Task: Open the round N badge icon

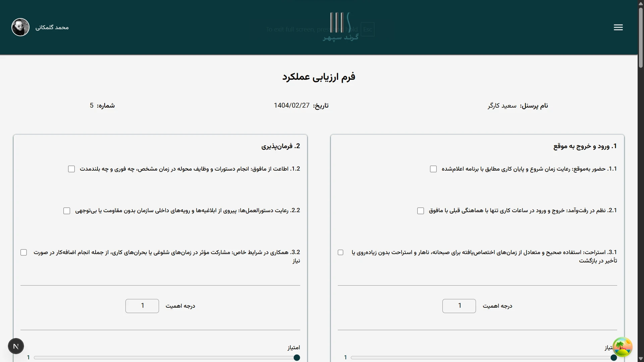Action: coord(16,346)
